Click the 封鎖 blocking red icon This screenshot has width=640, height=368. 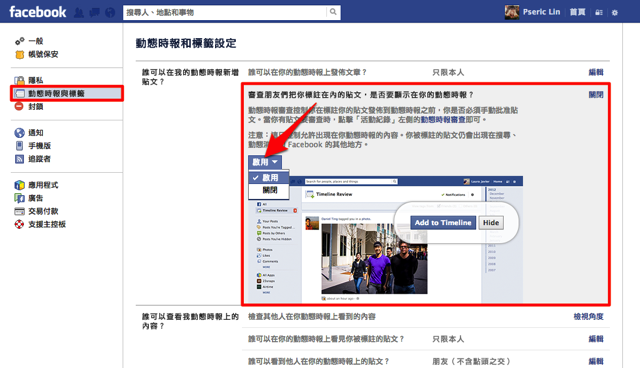19,106
